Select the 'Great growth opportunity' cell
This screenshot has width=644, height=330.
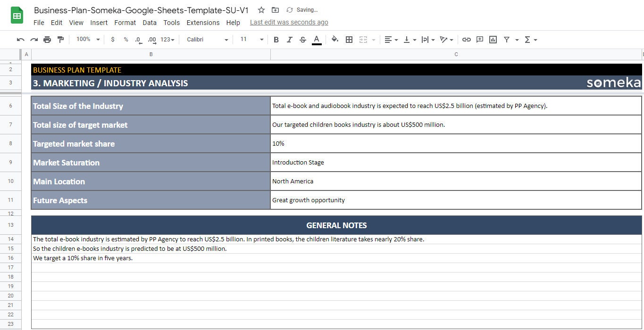(x=456, y=200)
